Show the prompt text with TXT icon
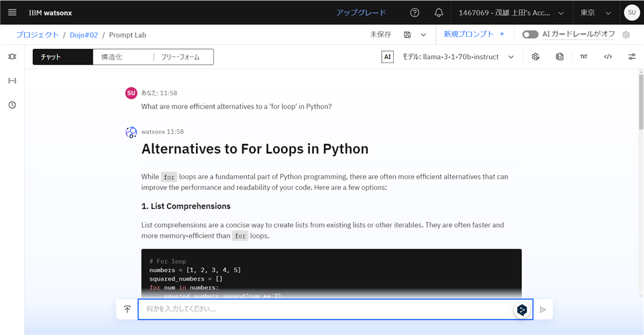The image size is (644, 335). tap(584, 56)
